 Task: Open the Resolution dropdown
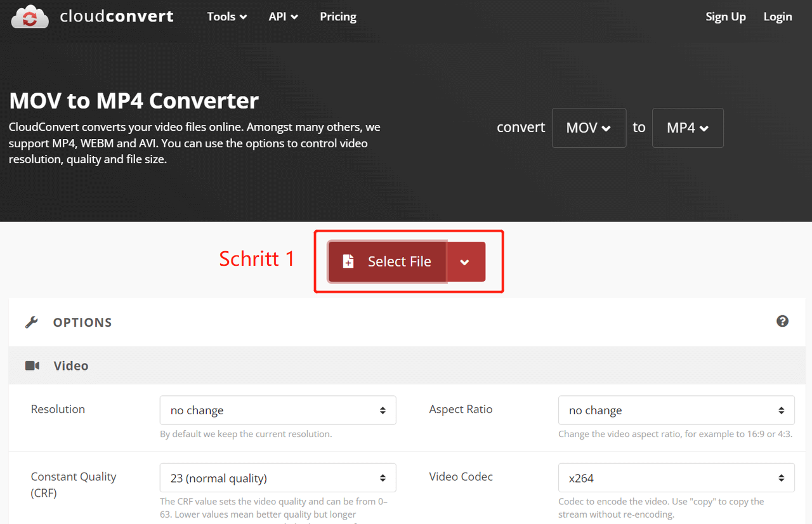278,410
